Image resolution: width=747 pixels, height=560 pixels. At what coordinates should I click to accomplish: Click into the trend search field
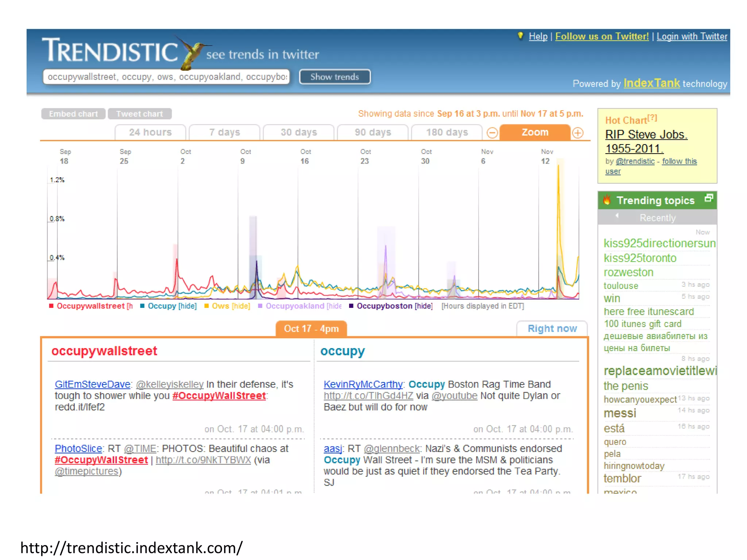pos(166,77)
